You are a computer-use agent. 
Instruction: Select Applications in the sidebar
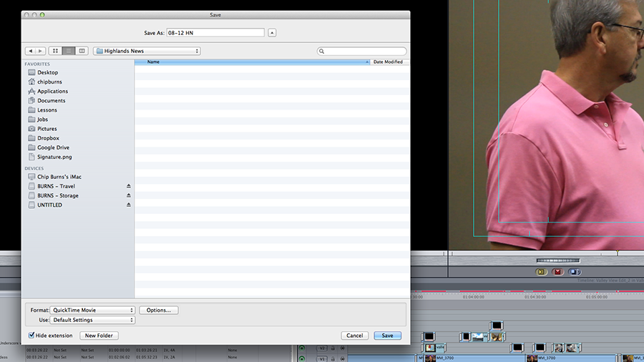[x=52, y=91]
